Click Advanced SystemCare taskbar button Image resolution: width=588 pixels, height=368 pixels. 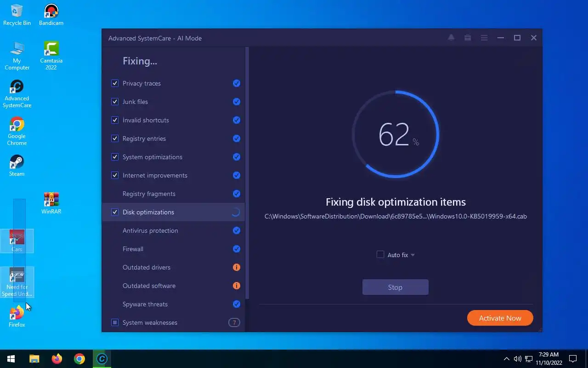tap(102, 359)
